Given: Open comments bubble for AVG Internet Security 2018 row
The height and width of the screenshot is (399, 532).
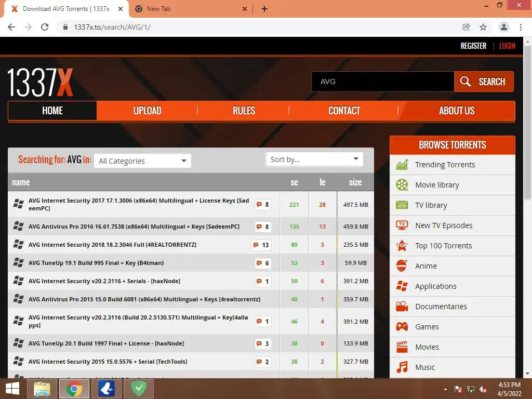Looking at the screenshot, I should [261, 245].
